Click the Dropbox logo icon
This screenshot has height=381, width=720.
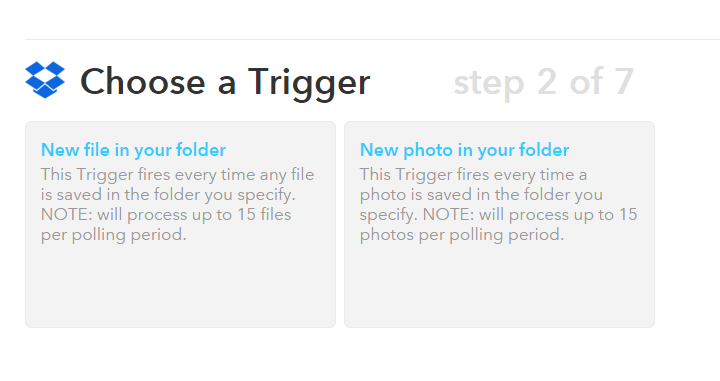(45, 80)
